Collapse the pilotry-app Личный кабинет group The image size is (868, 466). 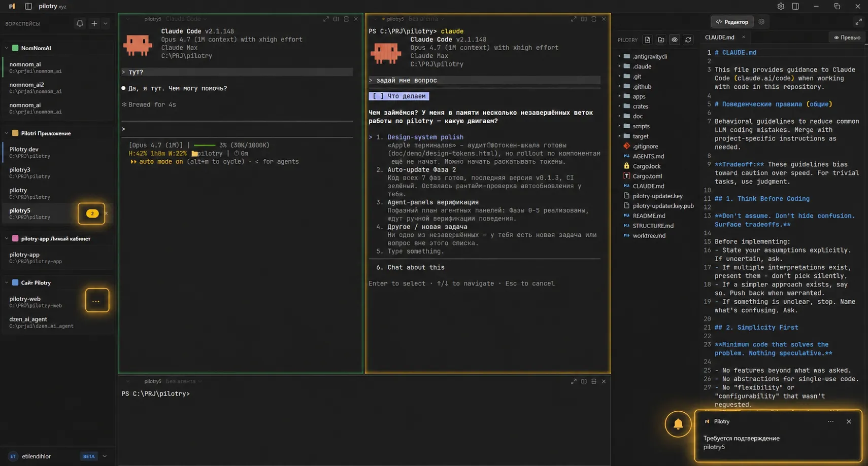point(7,239)
